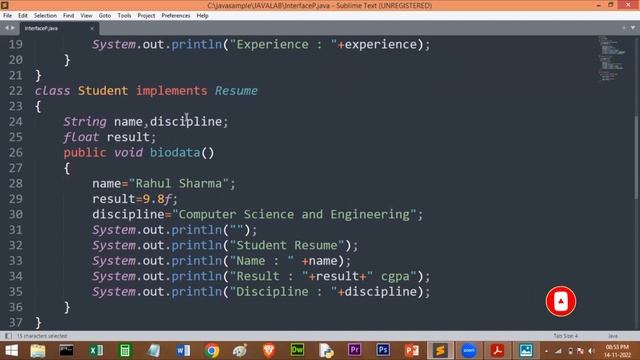Open the Action Center flag tray icon

tap(580, 351)
